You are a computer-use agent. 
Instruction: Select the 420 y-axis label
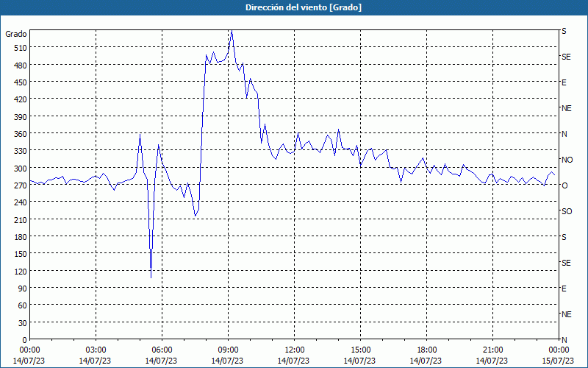[x=21, y=99]
